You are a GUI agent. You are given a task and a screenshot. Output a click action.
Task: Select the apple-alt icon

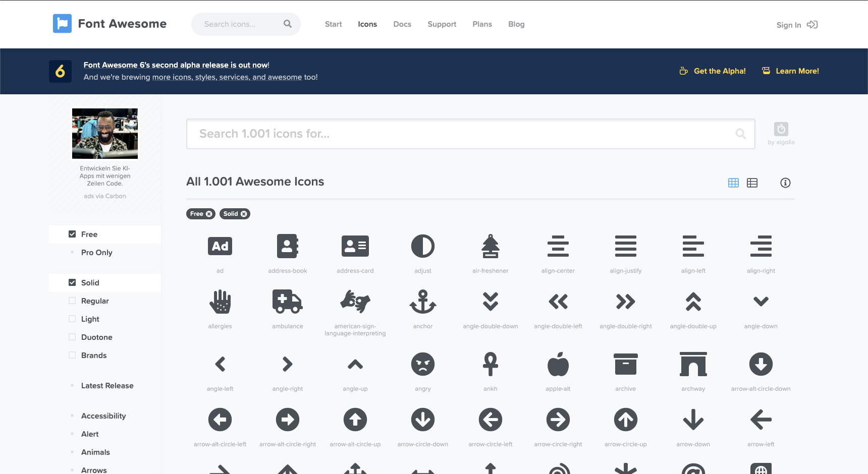(x=558, y=364)
